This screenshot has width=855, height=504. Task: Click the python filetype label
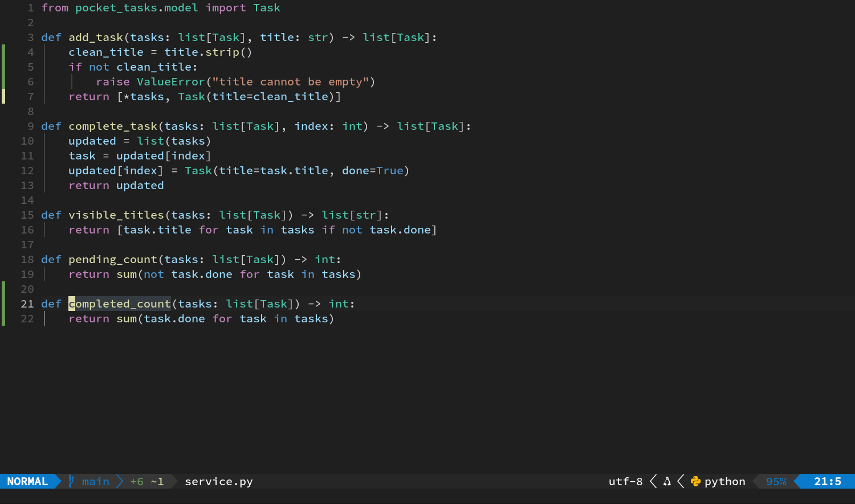click(725, 482)
